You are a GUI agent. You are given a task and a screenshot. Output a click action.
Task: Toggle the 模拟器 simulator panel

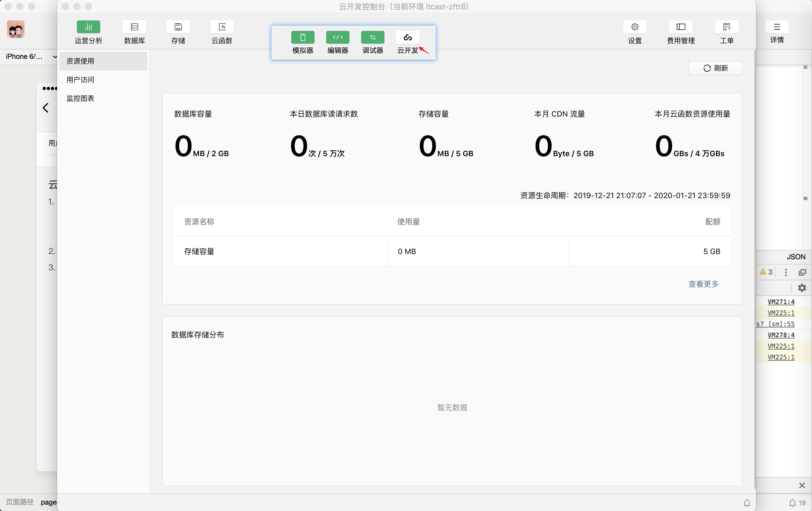click(303, 43)
